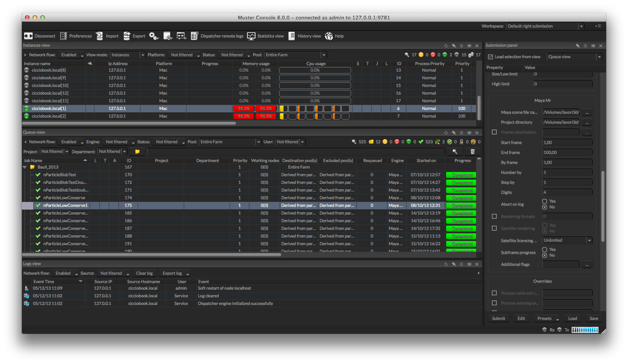The height and width of the screenshot is (364, 628).
Task: Pin the Submission panel
Action: click(578, 46)
